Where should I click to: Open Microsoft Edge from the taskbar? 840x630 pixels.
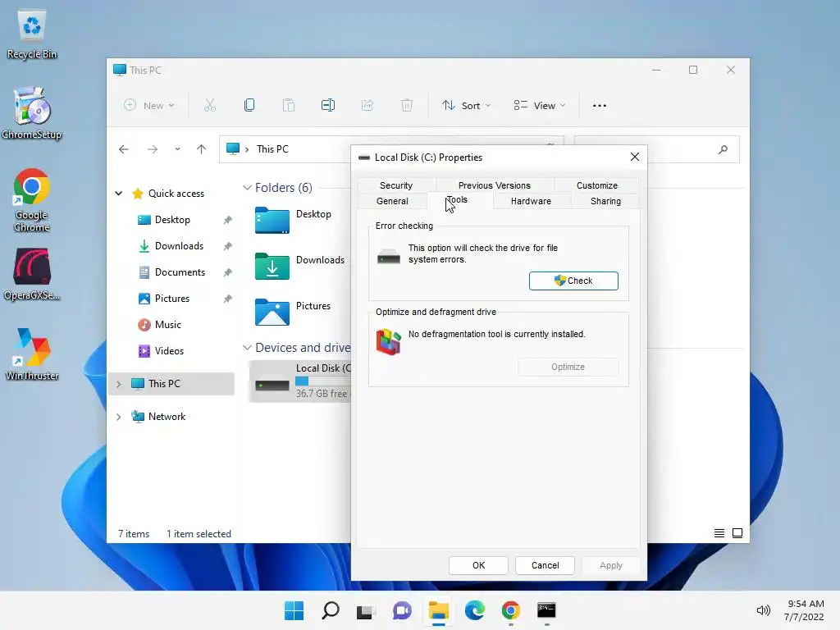475,610
